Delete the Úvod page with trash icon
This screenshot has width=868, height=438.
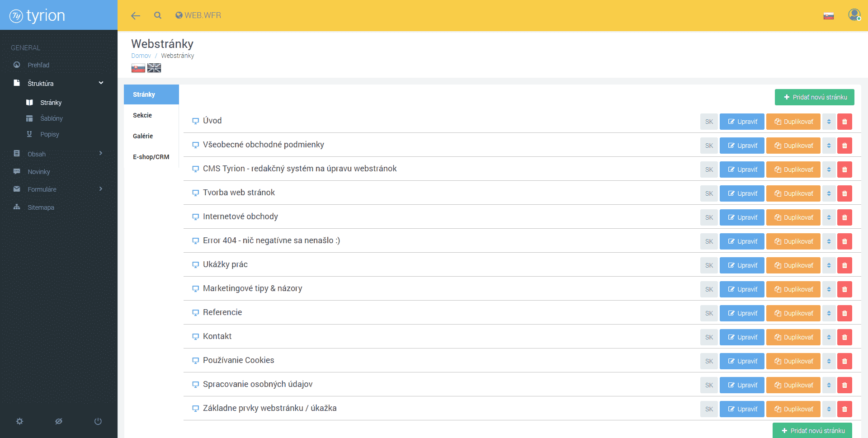pyautogui.click(x=844, y=122)
